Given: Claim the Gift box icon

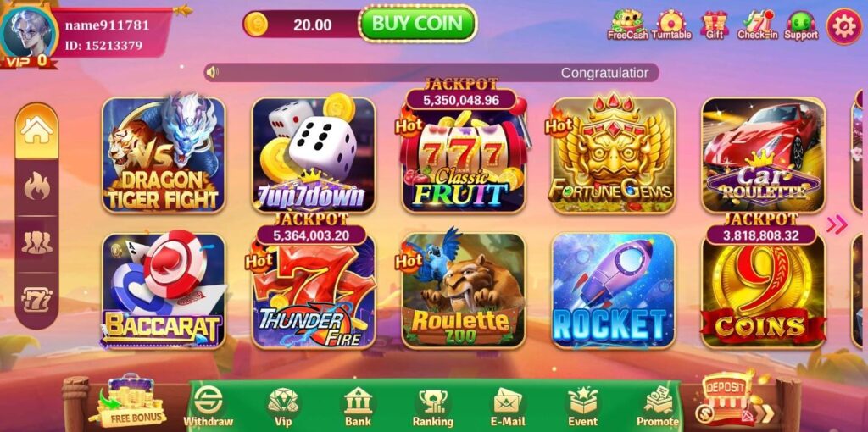Looking at the screenshot, I should tap(714, 25).
